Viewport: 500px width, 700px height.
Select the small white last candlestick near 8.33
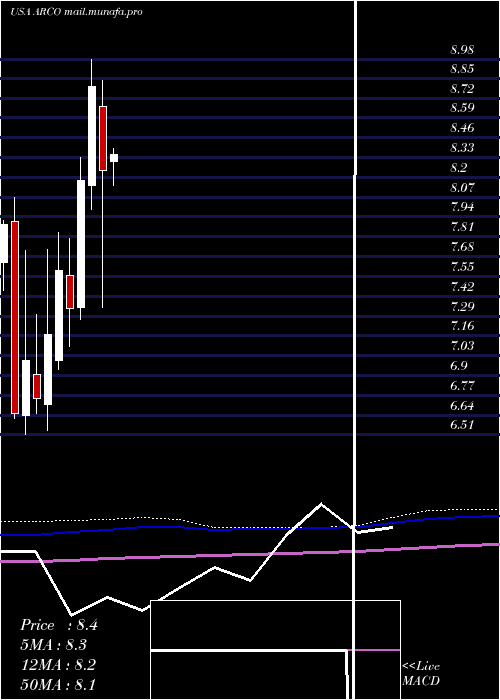tap(114, 158)
